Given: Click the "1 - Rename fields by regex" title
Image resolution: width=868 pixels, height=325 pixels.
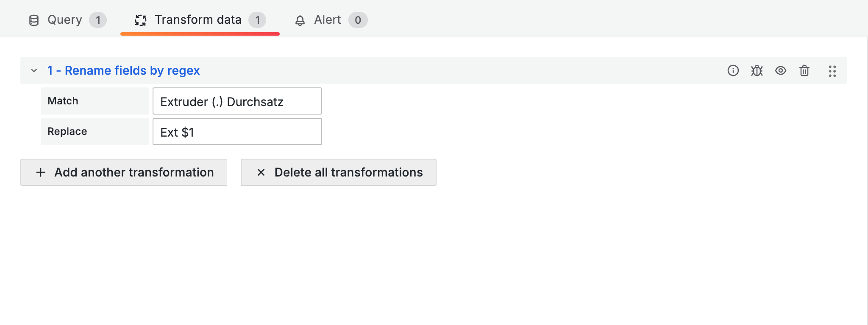Looking at the screenshot, I should pos(123,70).
